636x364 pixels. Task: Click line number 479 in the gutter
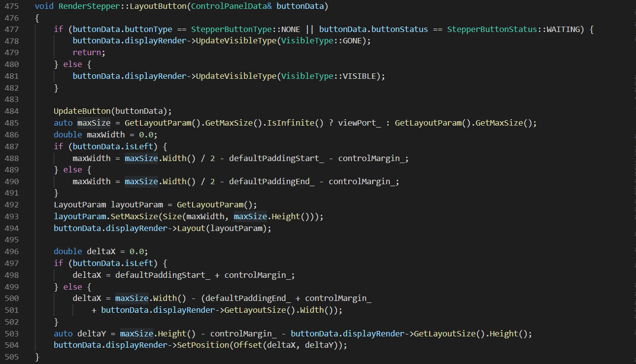[11, 53]
